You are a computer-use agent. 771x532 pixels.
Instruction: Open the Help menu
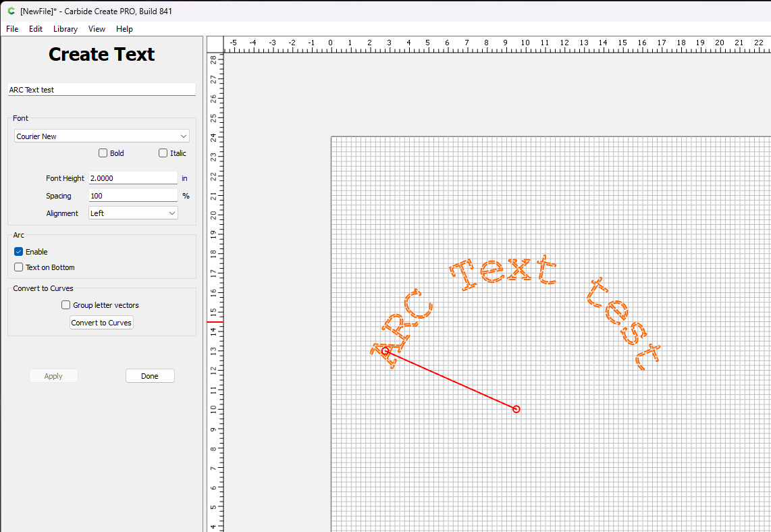click(124, 29)
